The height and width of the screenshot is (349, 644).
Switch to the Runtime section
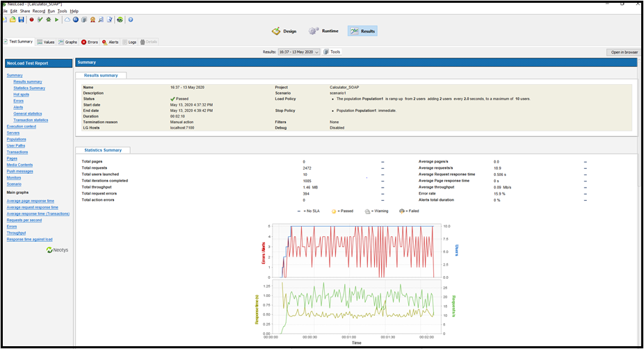coord(325,31)
